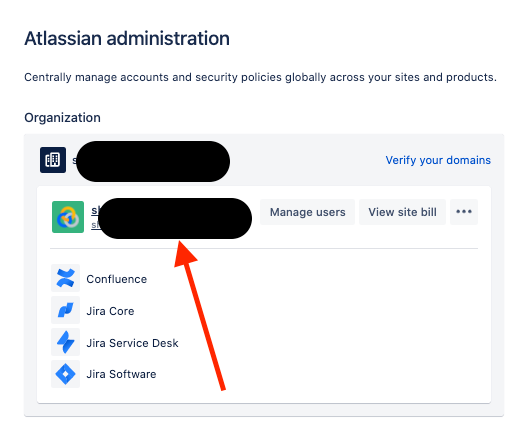Select the Jira Software text label
Image resolution: width=526 pixels, height=437 pixels.
pyautogui.click(x=121, y=374)
